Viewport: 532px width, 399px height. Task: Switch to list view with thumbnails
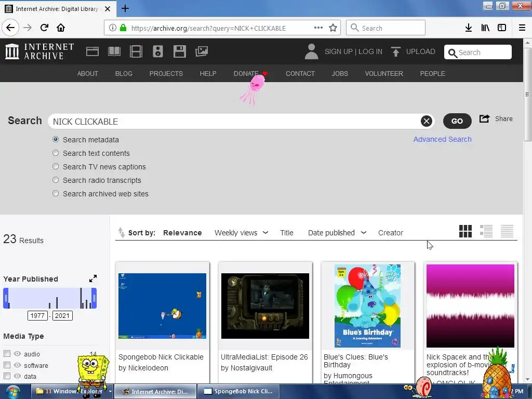pos(486,231)
